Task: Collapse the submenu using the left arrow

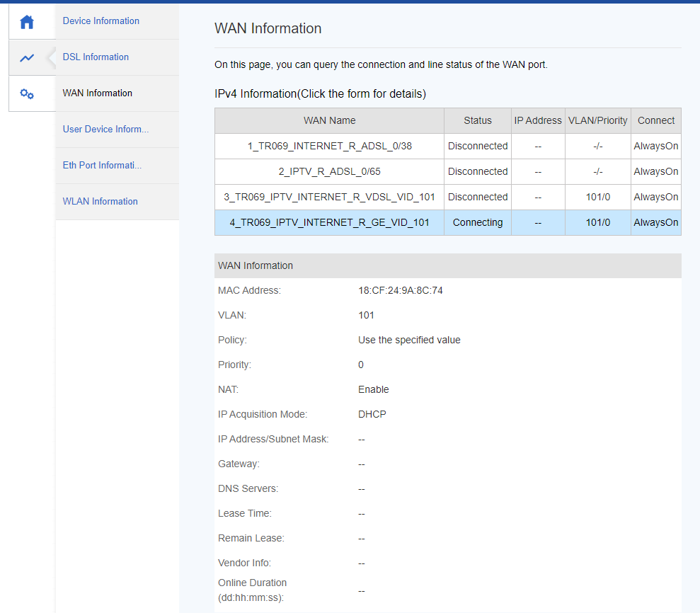Action: (x=50, y=58)
